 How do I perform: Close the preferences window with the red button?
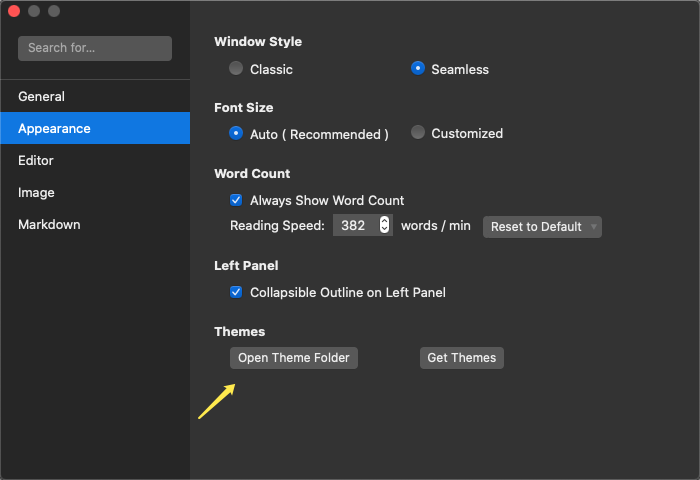[14, 11]
